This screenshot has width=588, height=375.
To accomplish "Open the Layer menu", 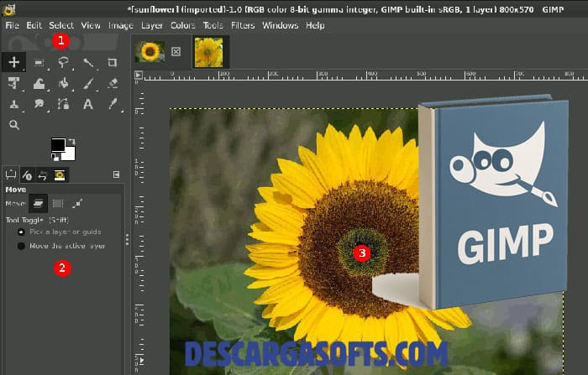I will tap(151, 25).
